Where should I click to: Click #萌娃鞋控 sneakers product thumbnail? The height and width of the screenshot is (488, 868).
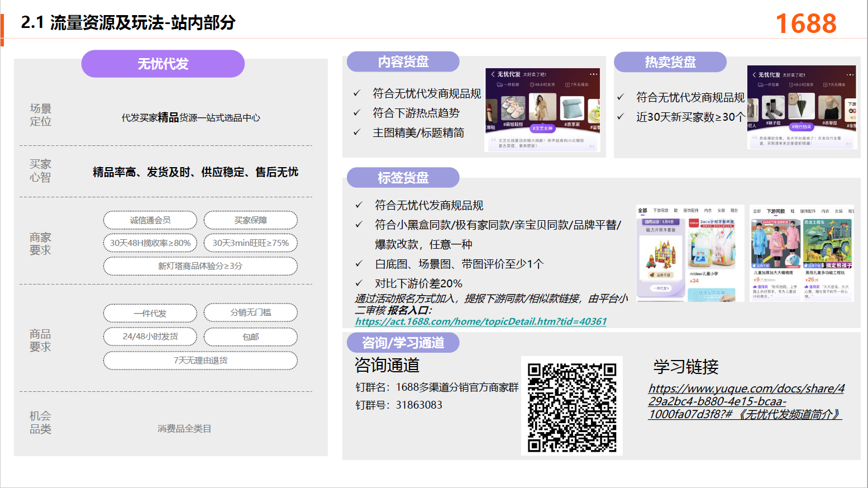[513, 108]
